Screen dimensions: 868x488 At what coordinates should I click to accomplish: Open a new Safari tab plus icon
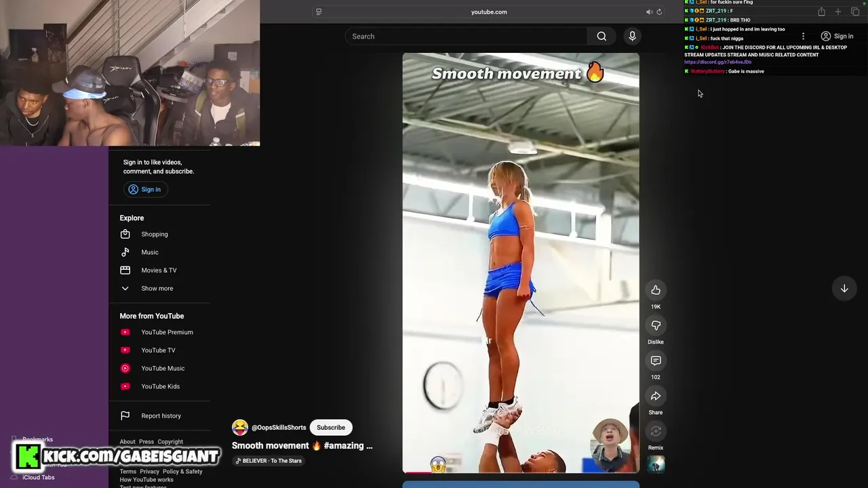click(838, 12)
